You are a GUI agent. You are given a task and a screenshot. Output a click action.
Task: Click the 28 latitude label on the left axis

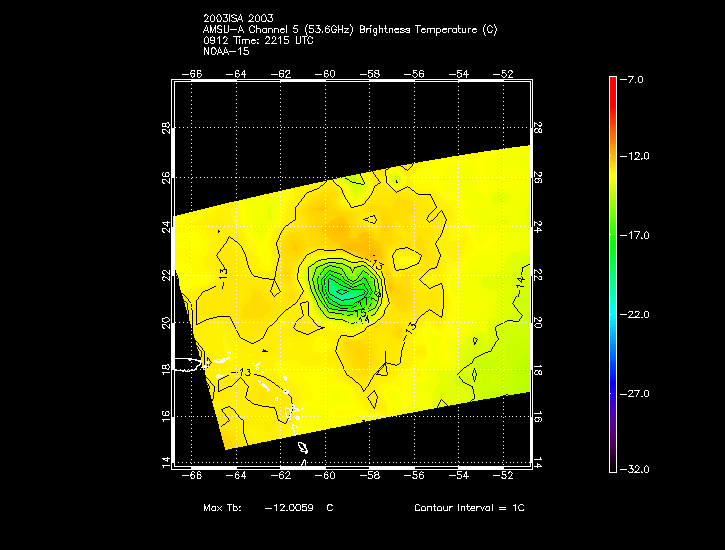click(x=166, y=128)
